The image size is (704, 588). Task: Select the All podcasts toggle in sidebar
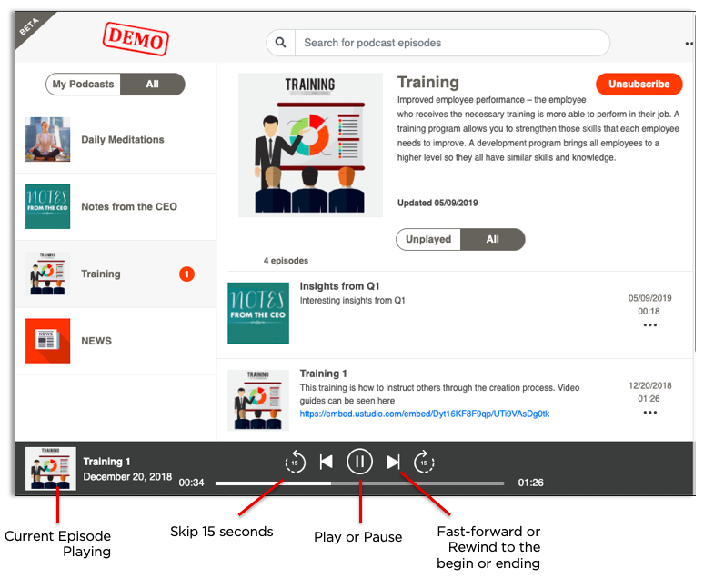point(152,85)
